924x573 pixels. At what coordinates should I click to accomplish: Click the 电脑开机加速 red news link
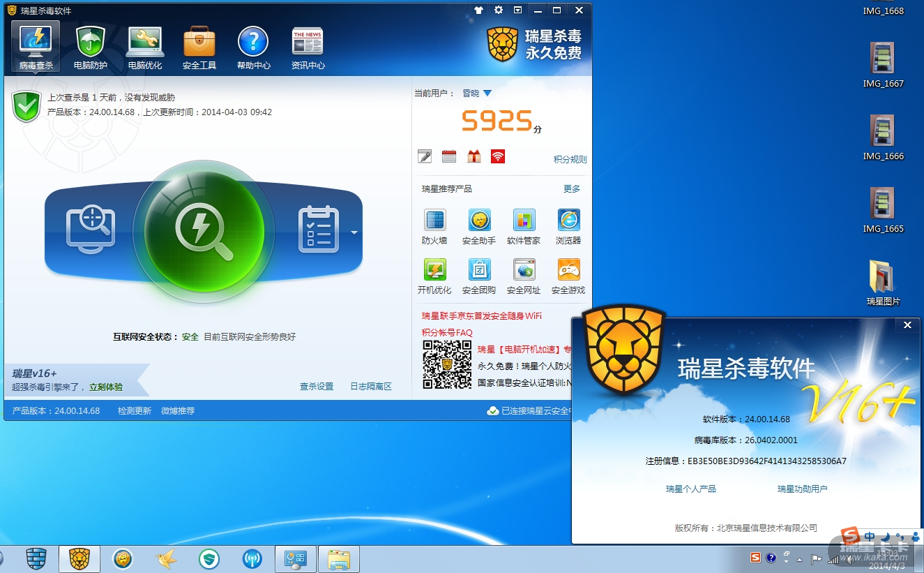524,350
